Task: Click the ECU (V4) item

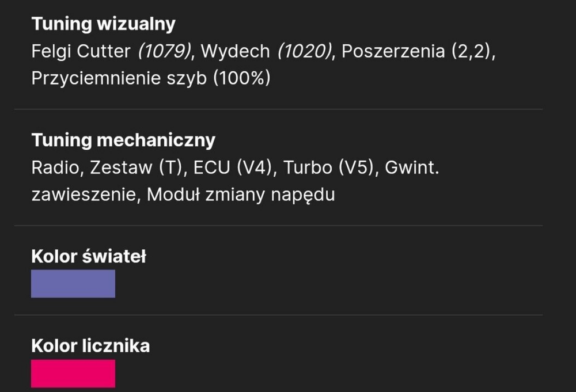Action: click(232, 168)
